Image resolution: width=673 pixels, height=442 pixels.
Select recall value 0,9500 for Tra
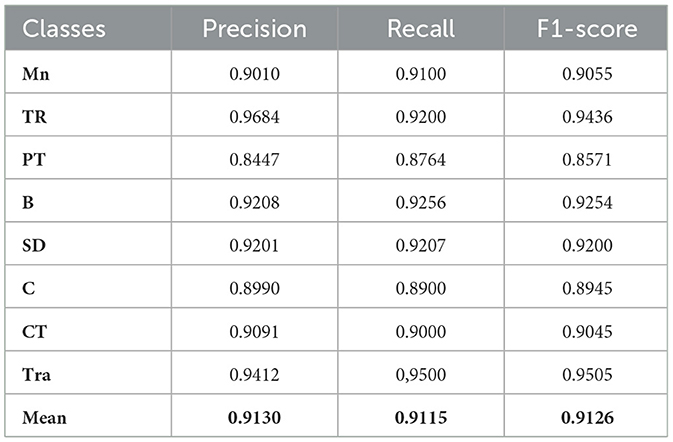pos(421,375)
